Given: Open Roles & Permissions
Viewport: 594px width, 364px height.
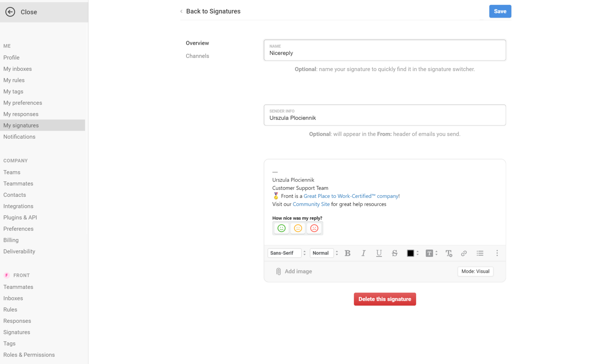Looking at the screenshot, I should pyautogui.click(x=29, y=355).
